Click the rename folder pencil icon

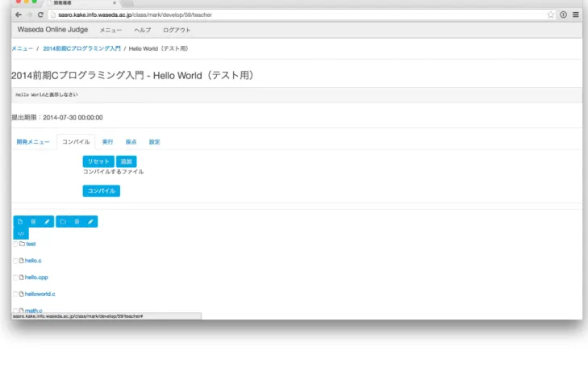point(90,222)
